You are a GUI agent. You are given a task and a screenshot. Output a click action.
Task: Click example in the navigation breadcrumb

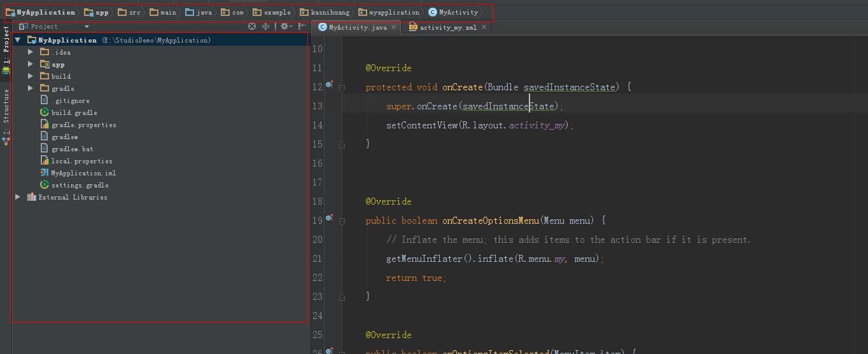[x=272, y=12]
